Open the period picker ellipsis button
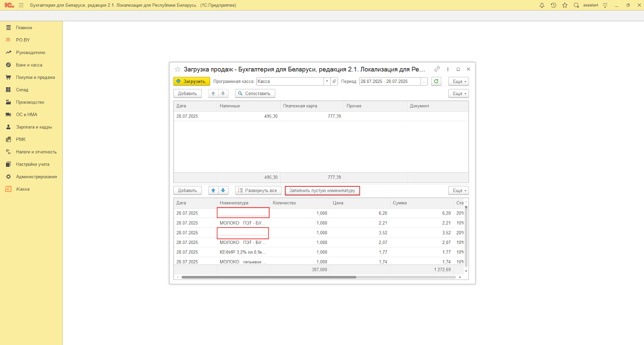Screen dimensions: 644x345 coord(424,81)
